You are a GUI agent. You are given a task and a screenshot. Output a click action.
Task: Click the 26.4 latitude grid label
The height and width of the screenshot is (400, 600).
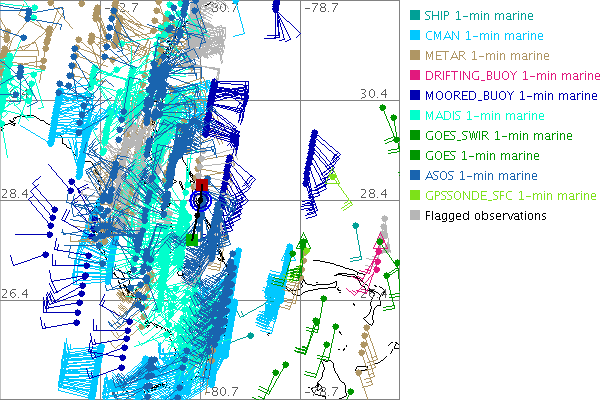14,293
